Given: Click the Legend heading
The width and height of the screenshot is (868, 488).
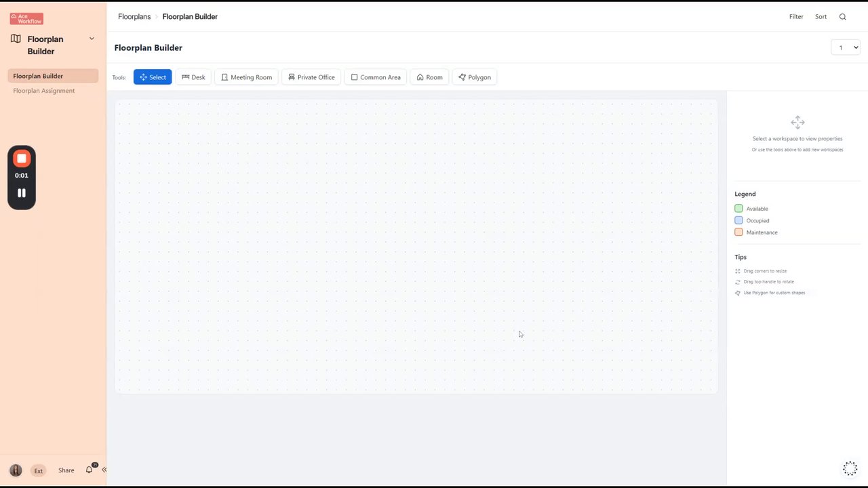Looking at the screenshot, I should [x=745, y=194].
